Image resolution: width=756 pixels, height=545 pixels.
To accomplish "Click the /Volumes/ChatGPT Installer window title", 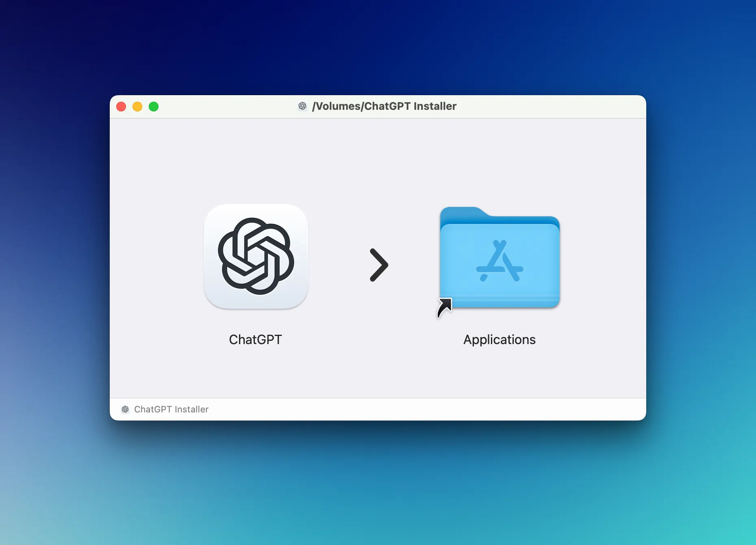I will tap(384, 106).
